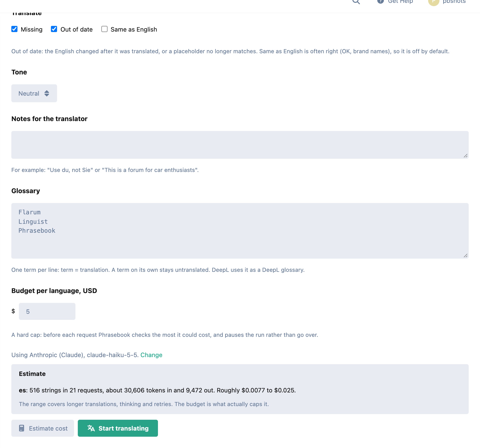
Task: Grab the Notes textarea resize handle
Action: point(466,156)
